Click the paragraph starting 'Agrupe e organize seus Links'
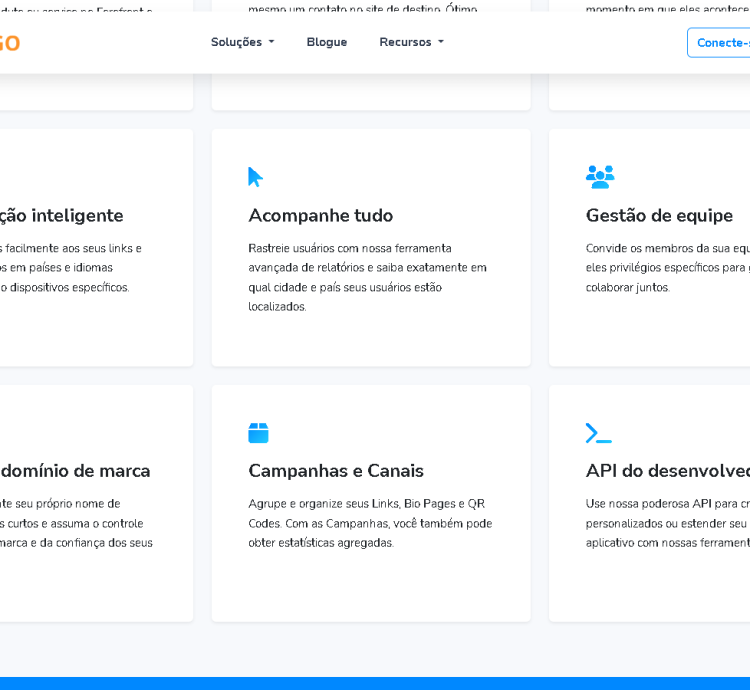This screenshot has height=690, width=750. coord(370,523)
